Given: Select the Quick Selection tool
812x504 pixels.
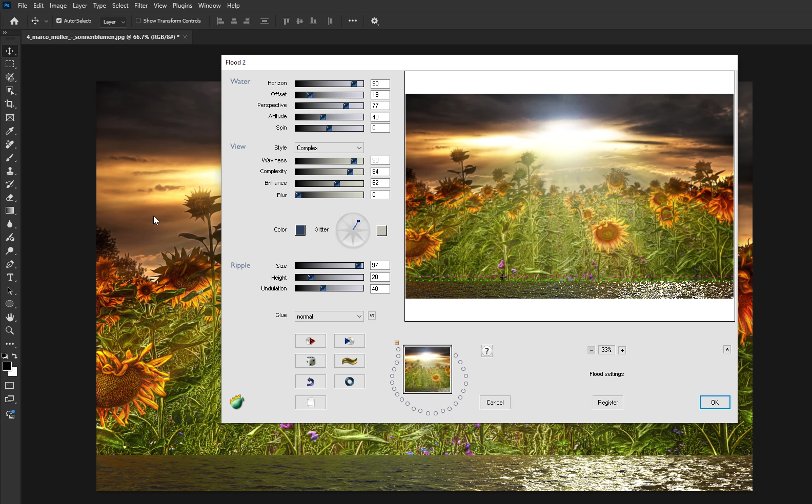Looking at the screenshot, I should tap(10, 77).
